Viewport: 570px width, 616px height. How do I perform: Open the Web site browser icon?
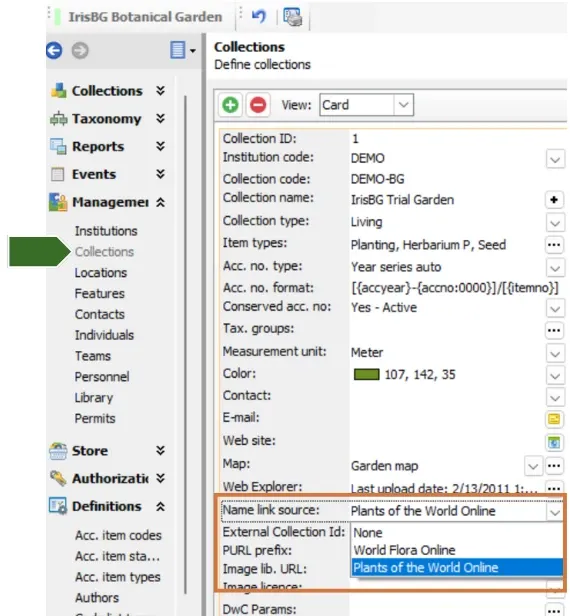(x=554, y=442)
